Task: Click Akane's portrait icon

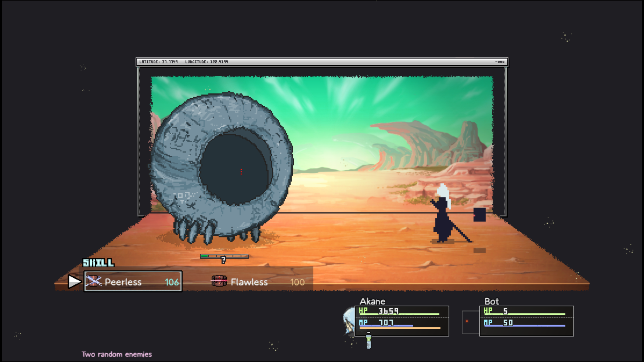Action: pyautogui.click(x=349, y=321)
